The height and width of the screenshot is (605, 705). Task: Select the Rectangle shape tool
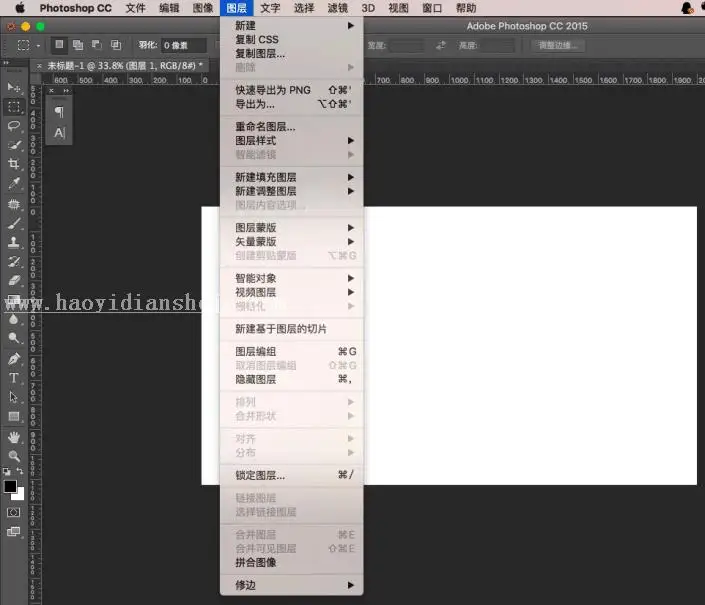click(x=13, y=417)
